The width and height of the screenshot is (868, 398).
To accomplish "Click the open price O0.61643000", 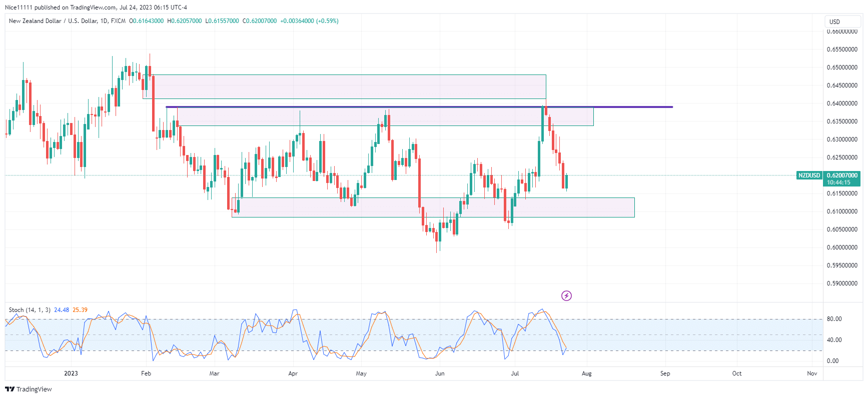I will click(146, 21).
